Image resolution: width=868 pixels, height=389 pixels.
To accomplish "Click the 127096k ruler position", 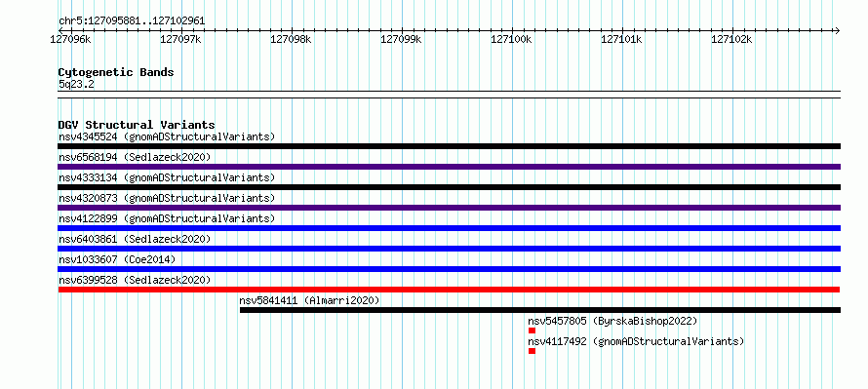I will click(x=70, y=39).
